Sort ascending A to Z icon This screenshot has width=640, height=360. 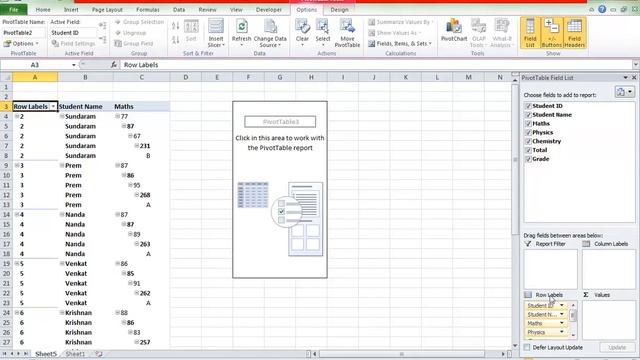[x=176, y=26]
